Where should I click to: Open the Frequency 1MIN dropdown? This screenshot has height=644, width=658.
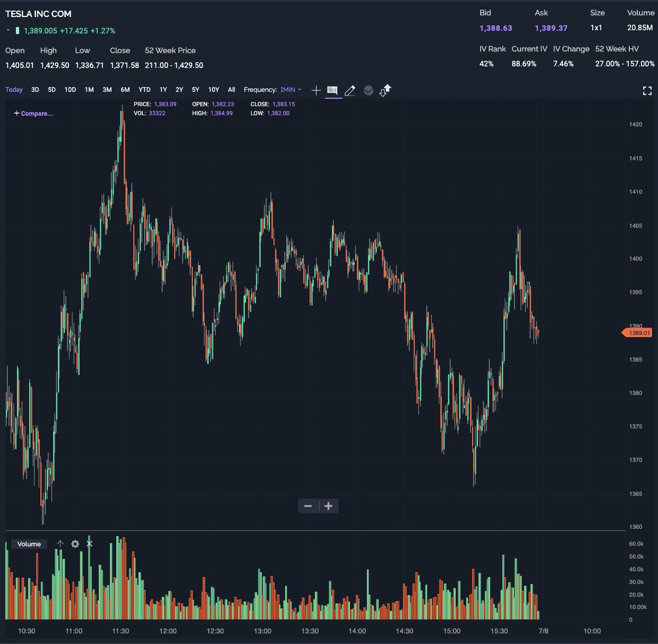[x=291, y=89]
